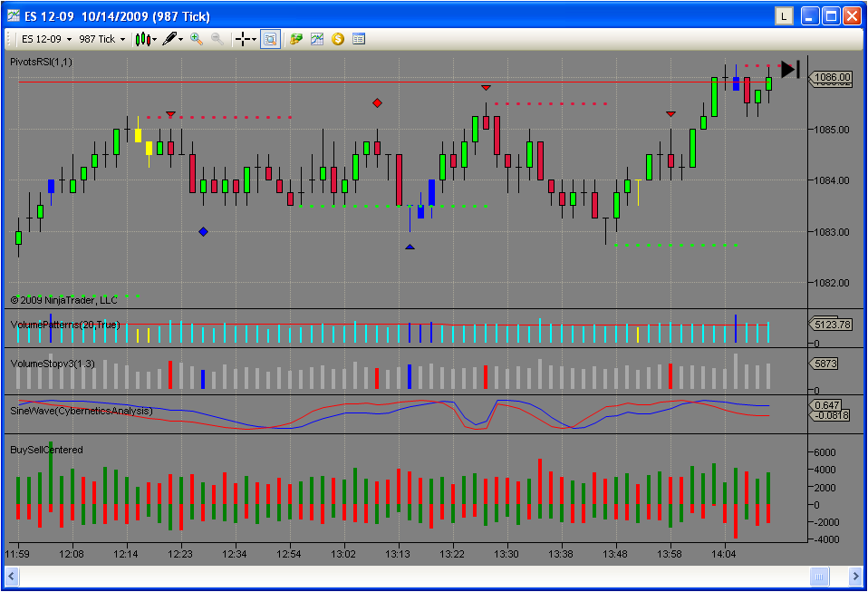
Task: Open the ES 12-09 instrument dropdown
Action: [47, 39]
